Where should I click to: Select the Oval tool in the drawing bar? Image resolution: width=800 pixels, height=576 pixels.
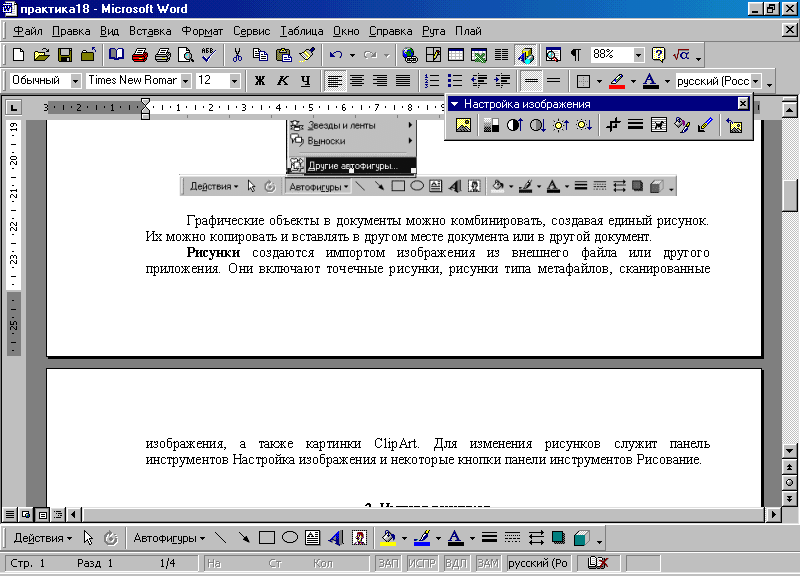coord(290,538)
